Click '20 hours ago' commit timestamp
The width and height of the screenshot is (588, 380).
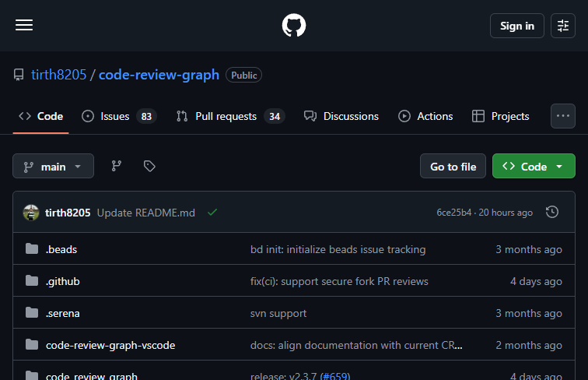506,213
